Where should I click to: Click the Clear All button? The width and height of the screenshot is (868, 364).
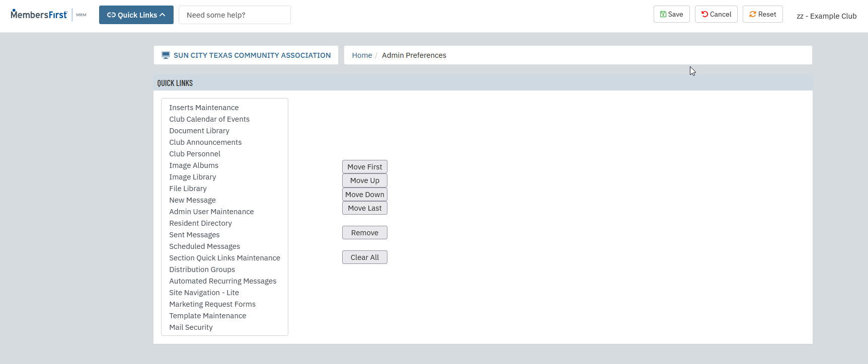(x=364, y=257)
